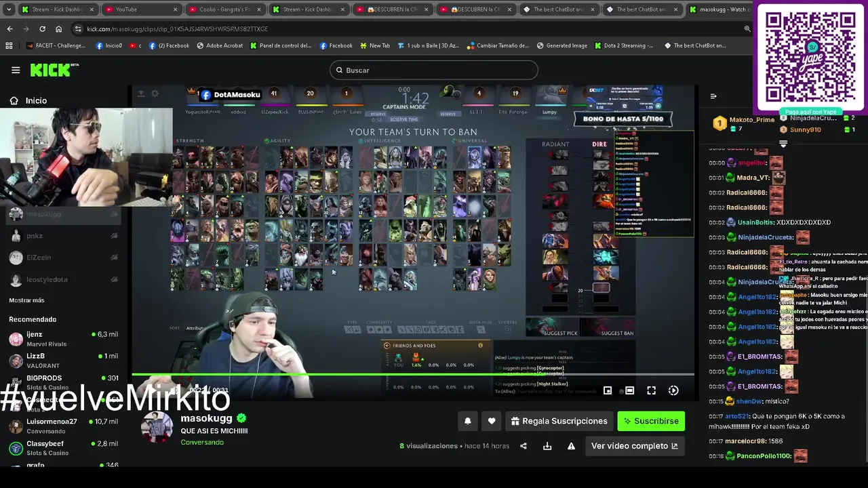The height and width of the screenshot is (488, 868).
Task: Open the browser apps grid icon
Action: [9, 45]
